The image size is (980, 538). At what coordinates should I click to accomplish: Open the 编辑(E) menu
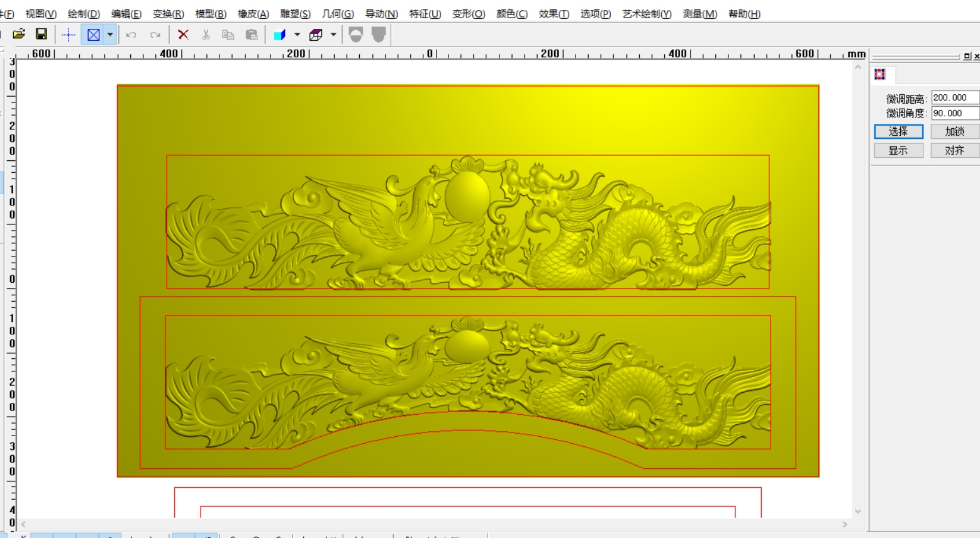pos(126,14)
